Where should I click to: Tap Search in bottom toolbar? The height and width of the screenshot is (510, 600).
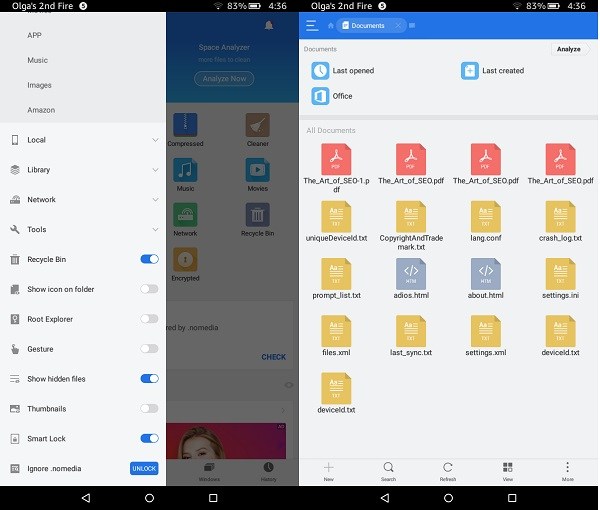click(x=388, y=471)
